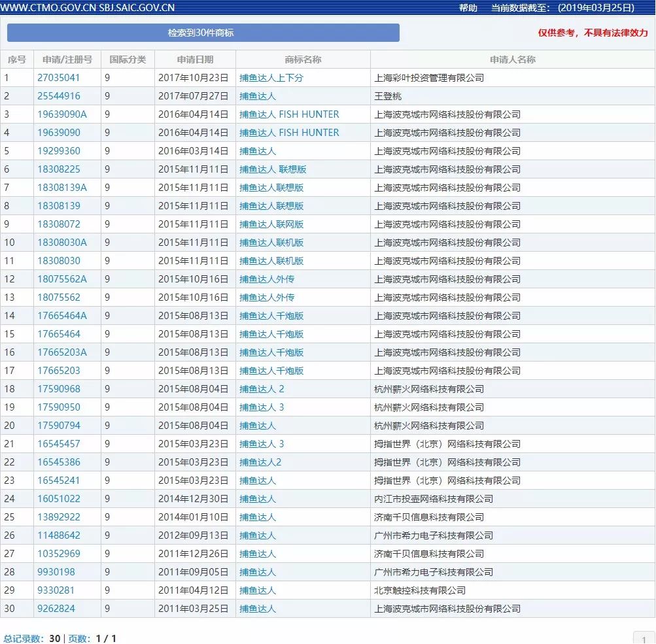The width and height of the screenshot is (656, 644).
Task: Open registration number 27035041
Action: tap(59, 78)
